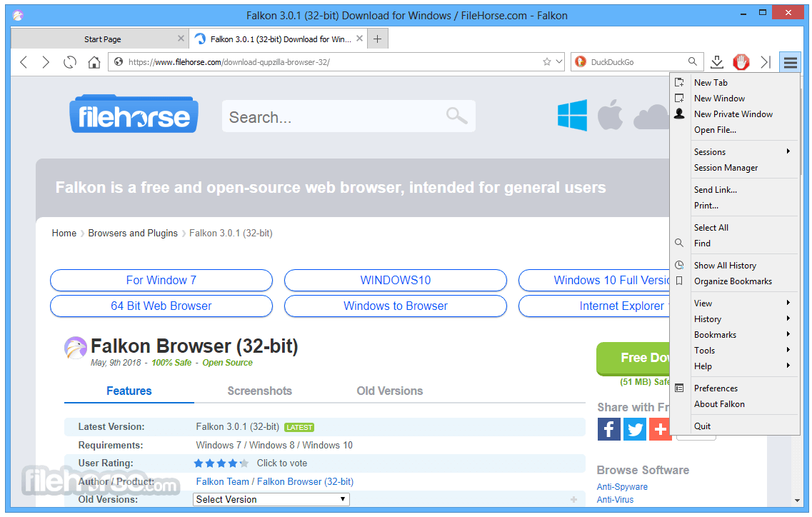Click the site search magnifier icon
Image resolution: width=812 pixels, height=517 pixels.
pos(457,116)
